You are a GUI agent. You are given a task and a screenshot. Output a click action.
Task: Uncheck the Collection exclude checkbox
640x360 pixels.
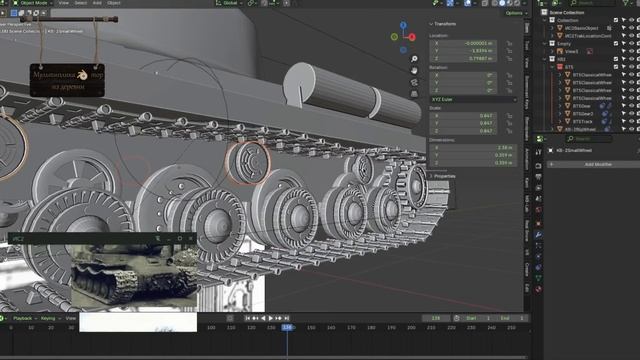[616, 20]
